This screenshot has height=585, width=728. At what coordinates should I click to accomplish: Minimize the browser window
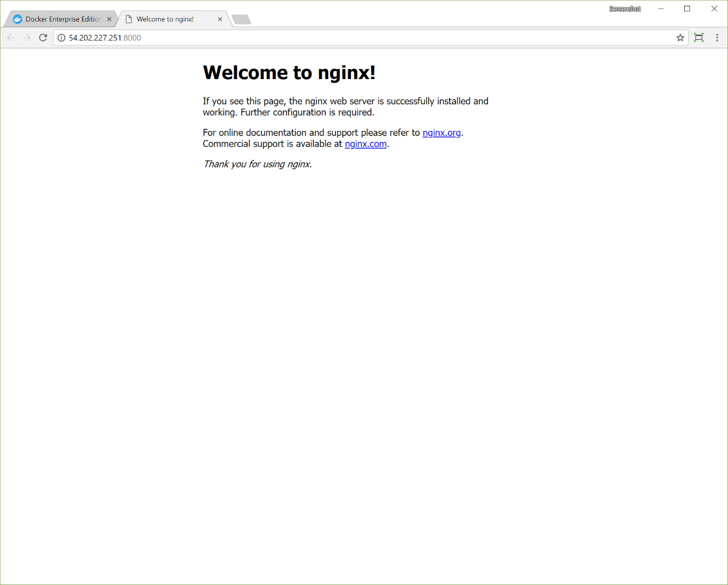coord(661,9)
